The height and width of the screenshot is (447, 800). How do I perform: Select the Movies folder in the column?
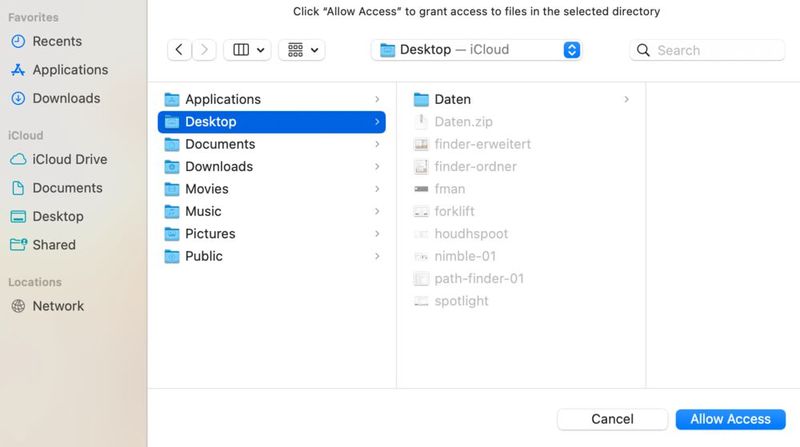point(207,189)
